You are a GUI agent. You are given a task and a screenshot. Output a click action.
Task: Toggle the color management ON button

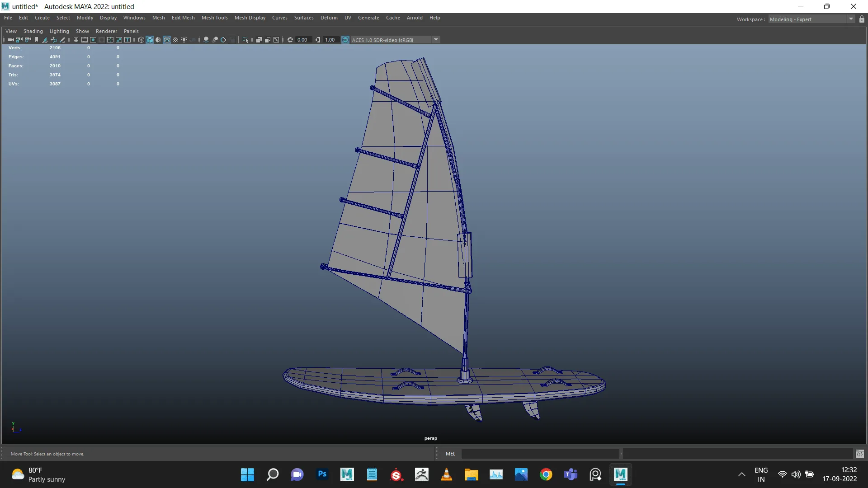tap(345, 40)
